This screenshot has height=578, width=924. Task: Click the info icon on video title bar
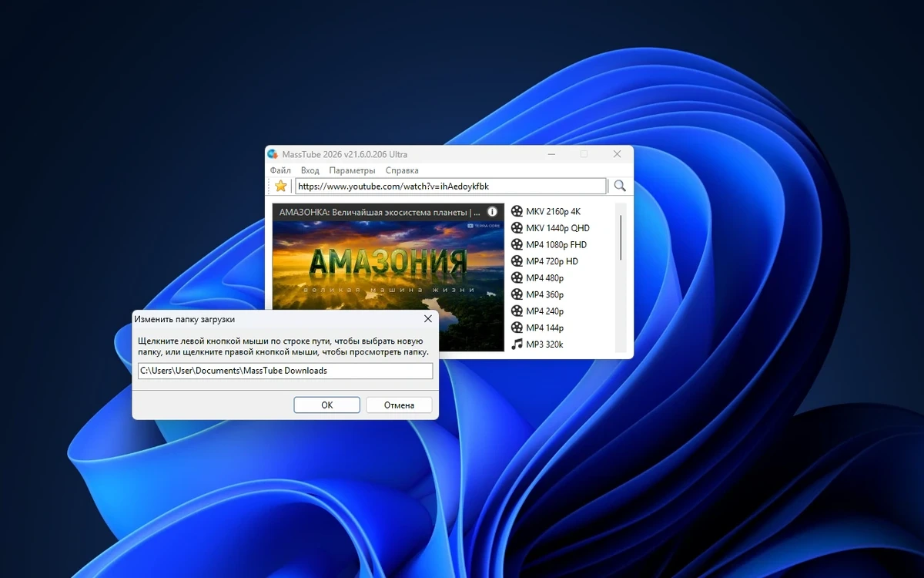[x=493, y=212]
